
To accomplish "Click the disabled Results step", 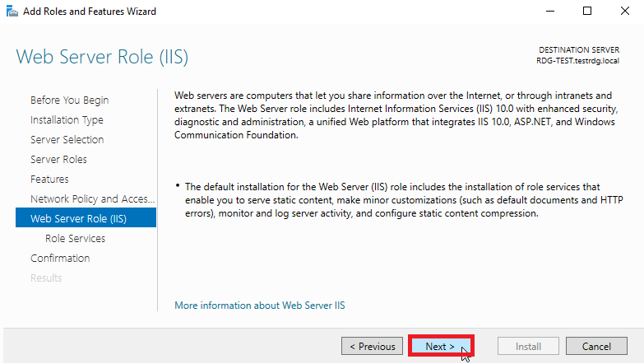I will (x=46, y=278).
